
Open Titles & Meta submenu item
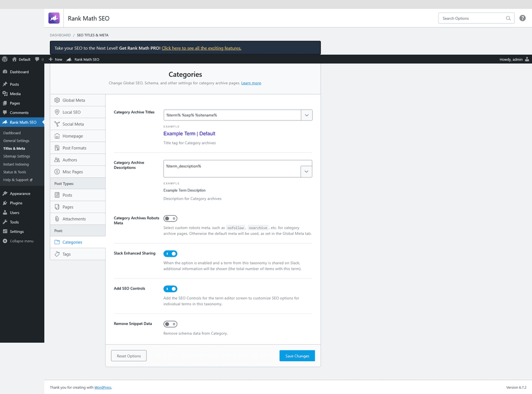(x=14, y=148)
